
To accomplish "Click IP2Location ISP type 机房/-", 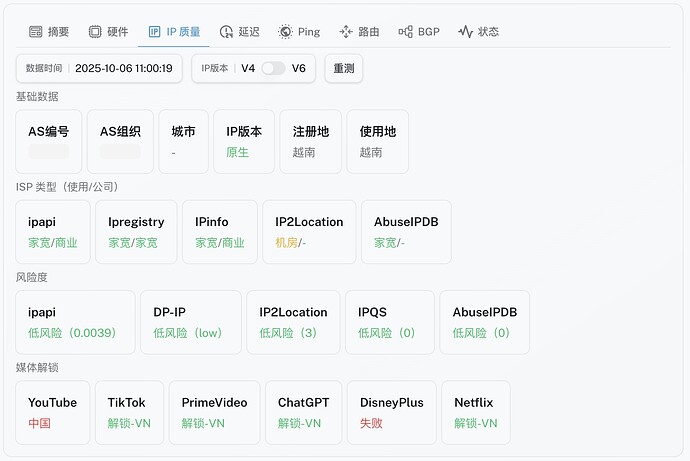I will point(309,232).
